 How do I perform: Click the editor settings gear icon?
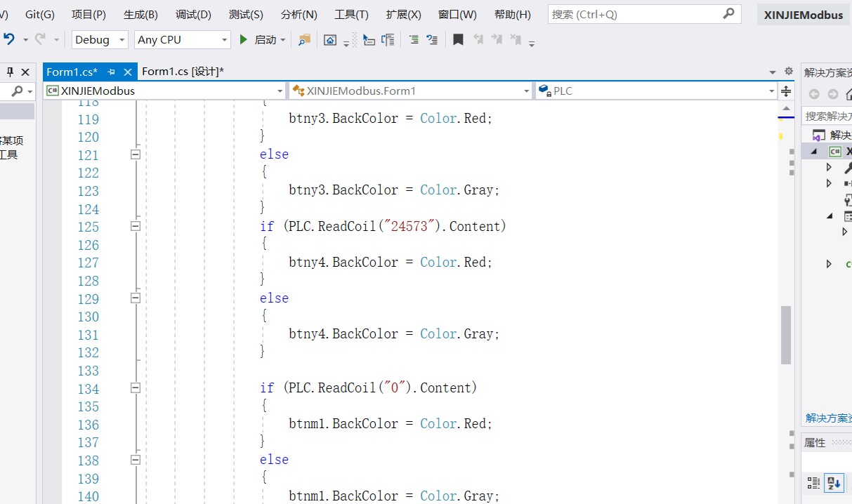pyautogui.click(x=789, y=71)
